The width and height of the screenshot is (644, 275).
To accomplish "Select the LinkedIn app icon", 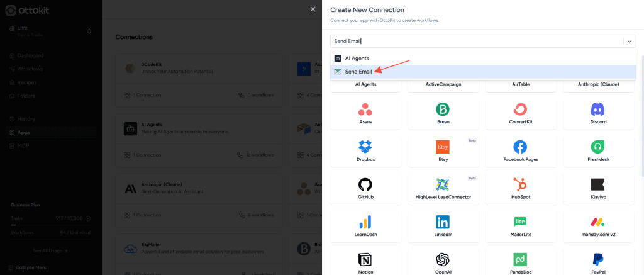I will pos(443,222).
